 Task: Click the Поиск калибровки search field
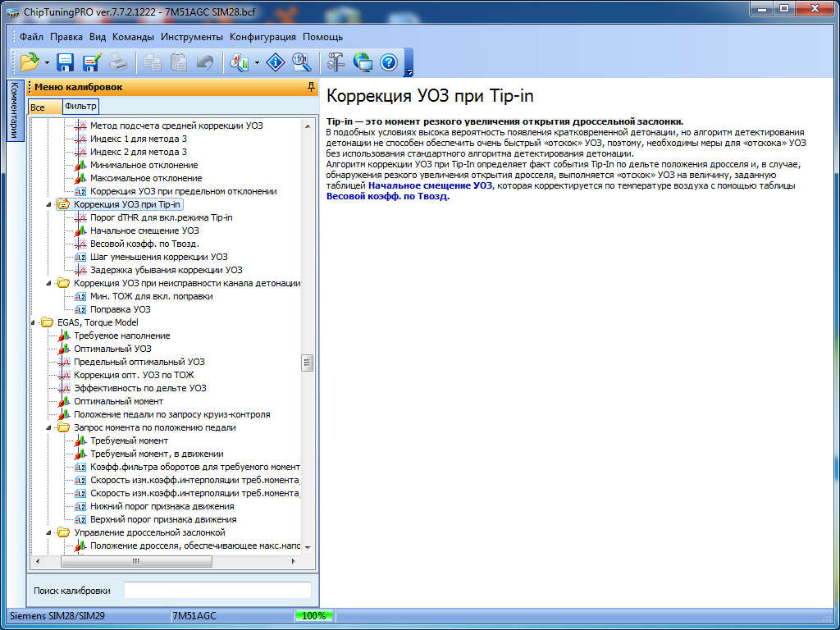pyautogui.click(x=217, y=591)
